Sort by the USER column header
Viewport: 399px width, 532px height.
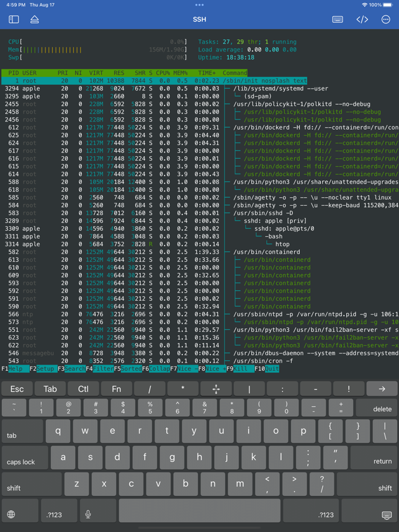pos(30,73)
